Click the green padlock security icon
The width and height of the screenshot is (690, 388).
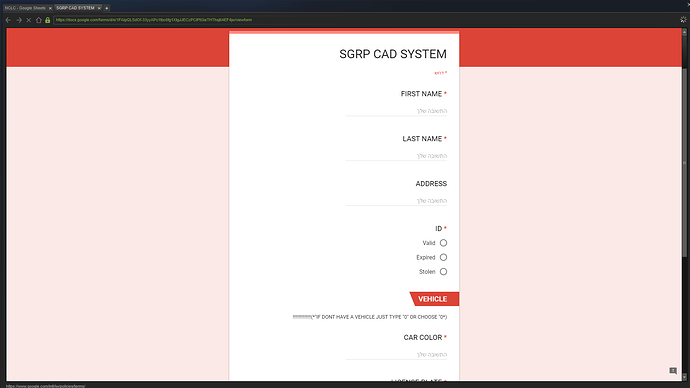(x=48, y=20)
